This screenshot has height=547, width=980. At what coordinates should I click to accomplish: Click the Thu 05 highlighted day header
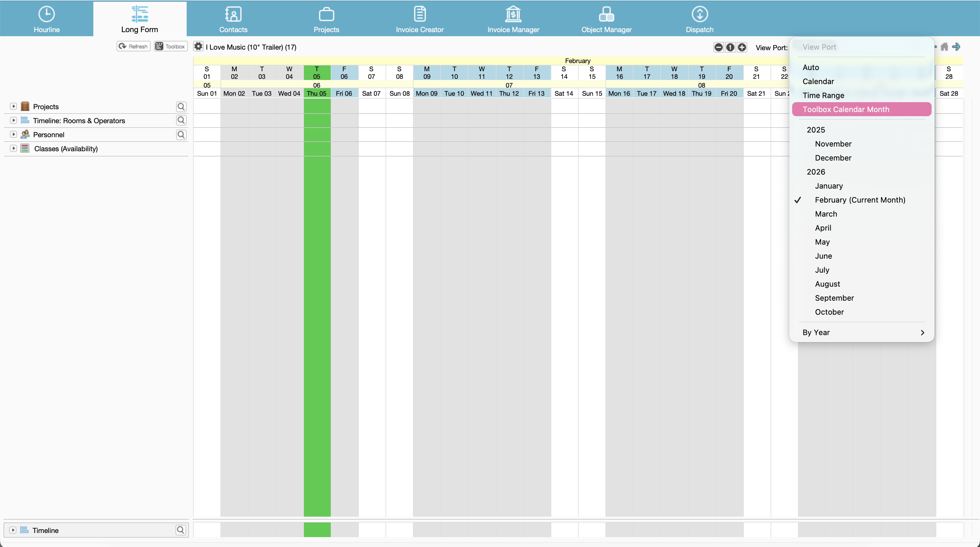click(316, 93)
